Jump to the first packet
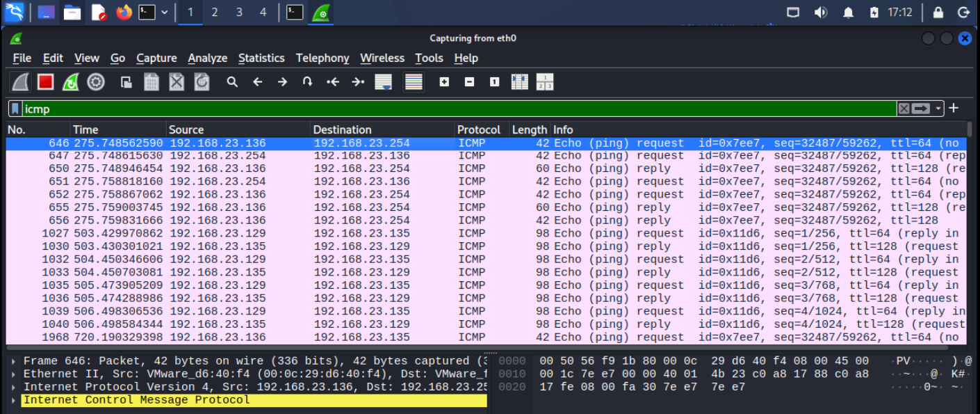 (333, 82)
